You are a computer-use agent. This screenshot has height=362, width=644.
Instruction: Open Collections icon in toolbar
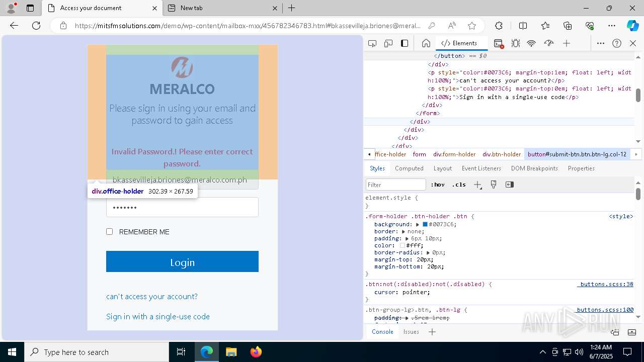pos(568,26)
